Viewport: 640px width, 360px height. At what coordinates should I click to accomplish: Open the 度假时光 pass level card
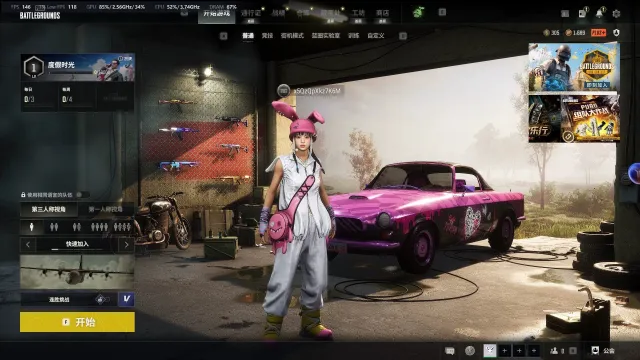[x=78, y=67]
